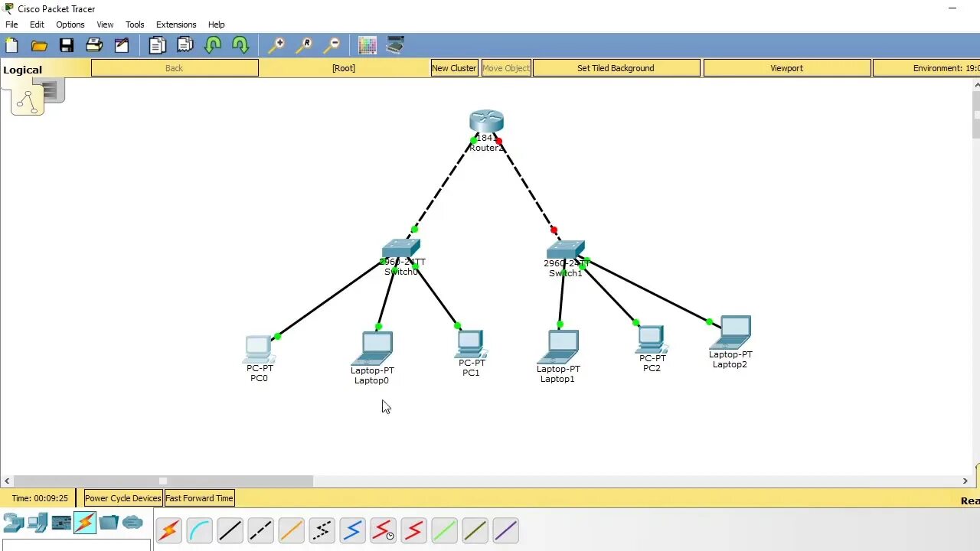Screen dimensions: 980x551
Task: Click the [Root] navigation button
Action: click(344, 68)
